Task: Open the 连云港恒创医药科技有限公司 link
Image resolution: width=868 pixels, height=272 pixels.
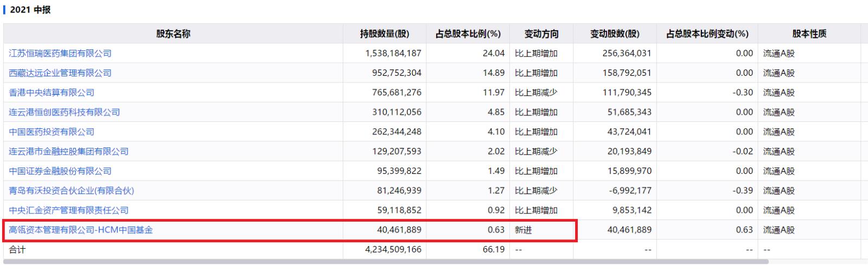Action: pyautogui.click(x=65, y=112)
